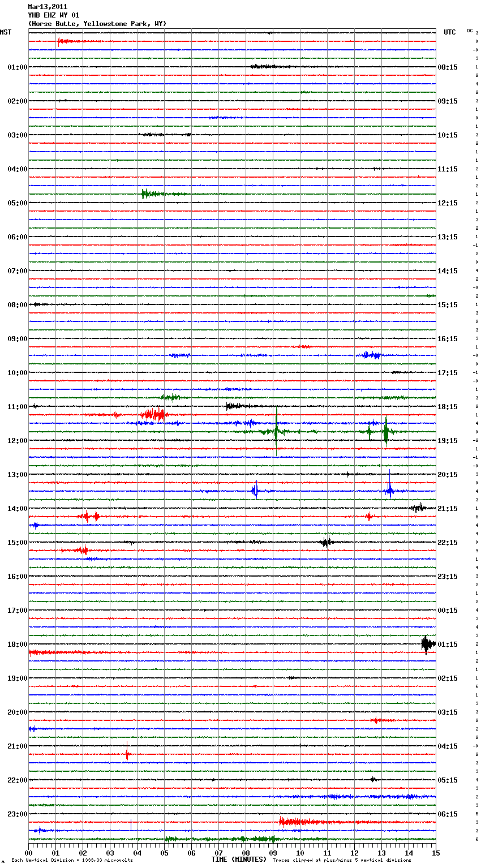Click the '16:15' UTC time label

(x=448, y=339)
